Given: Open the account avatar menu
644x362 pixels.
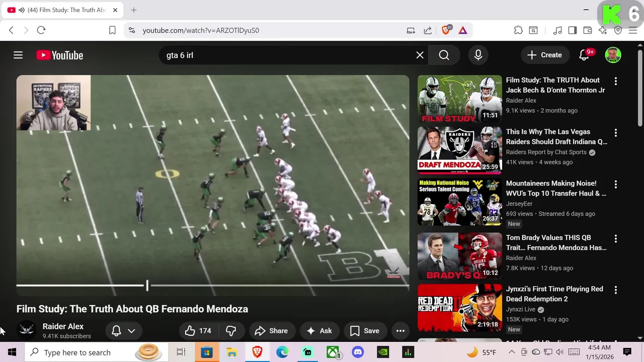Looking at the screenshot, I should [613, 55].
